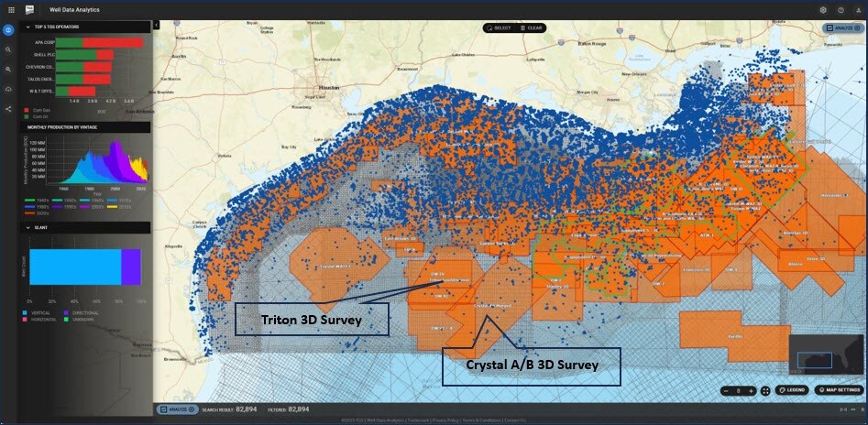The height and width of the screenshot is (425, 868).
Task: Zoom out with the minus button
Action: [726, 390]
